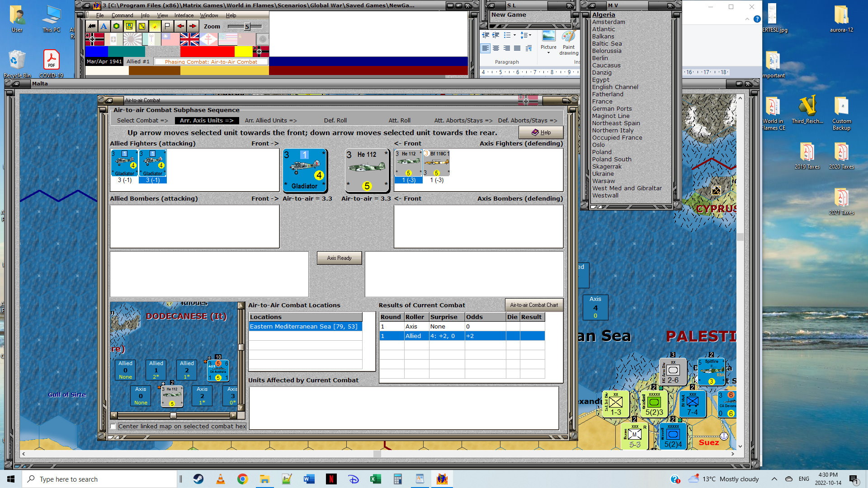Open the Interface menu
The image size is (868, 488).
tap(184, 15)
